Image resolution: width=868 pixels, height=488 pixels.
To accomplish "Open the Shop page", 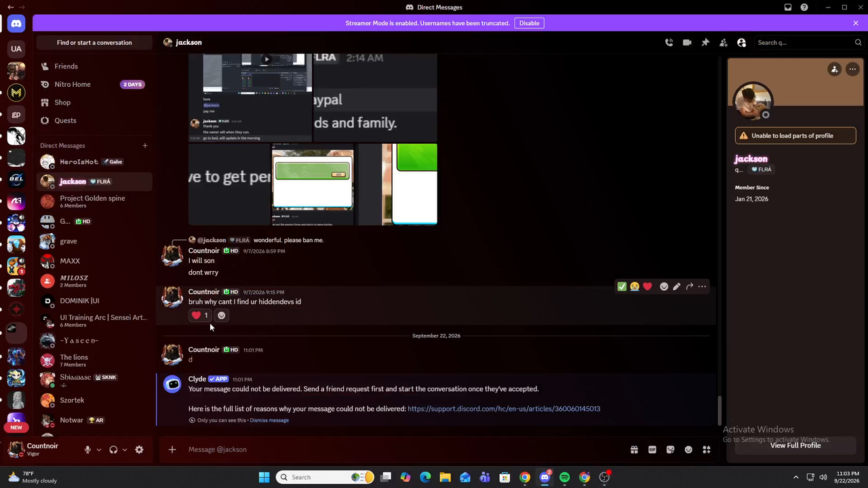I will click(95, 102).
